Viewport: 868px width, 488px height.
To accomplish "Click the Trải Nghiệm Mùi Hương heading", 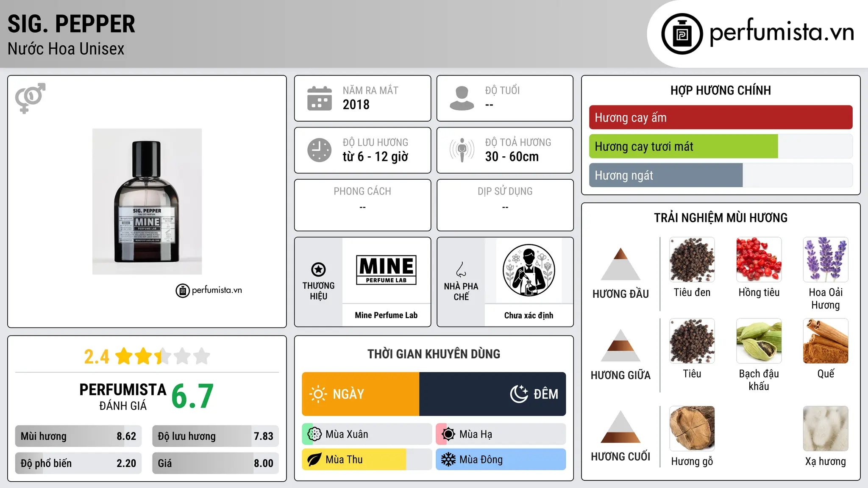I will click(x=721, y=218).
